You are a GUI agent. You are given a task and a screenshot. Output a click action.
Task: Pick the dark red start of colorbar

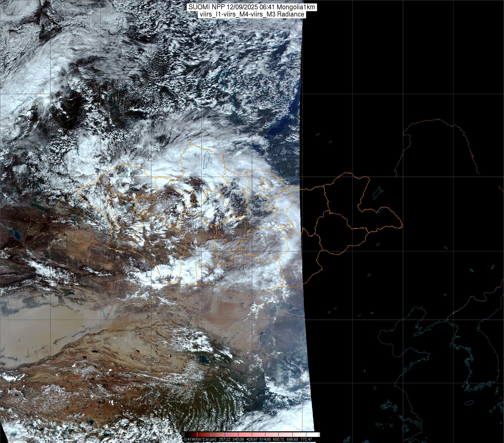point(186,435)
